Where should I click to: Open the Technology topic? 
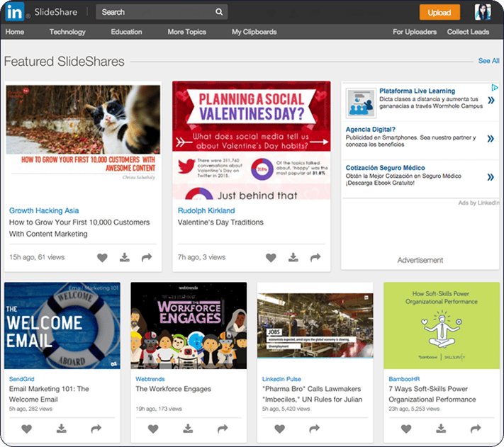pyautogui.click(x=67, y=32)
